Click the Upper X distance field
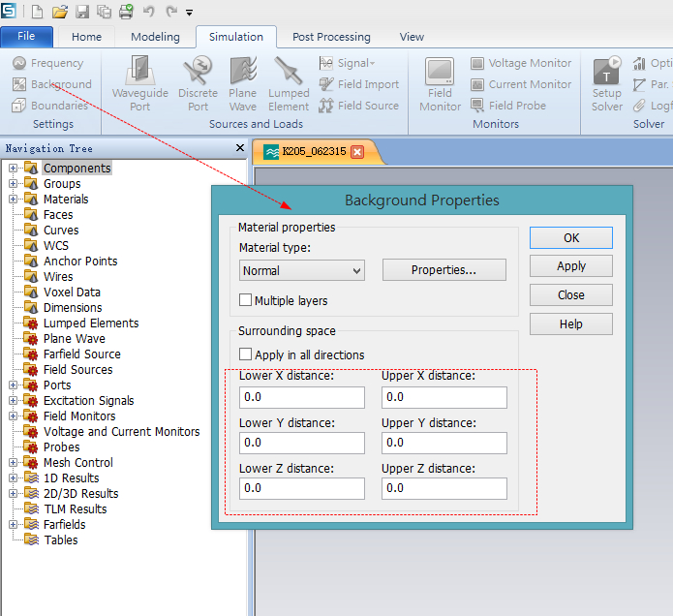Image resolution: width=673 pixels, height=616 pixels. tap(444, 397)
